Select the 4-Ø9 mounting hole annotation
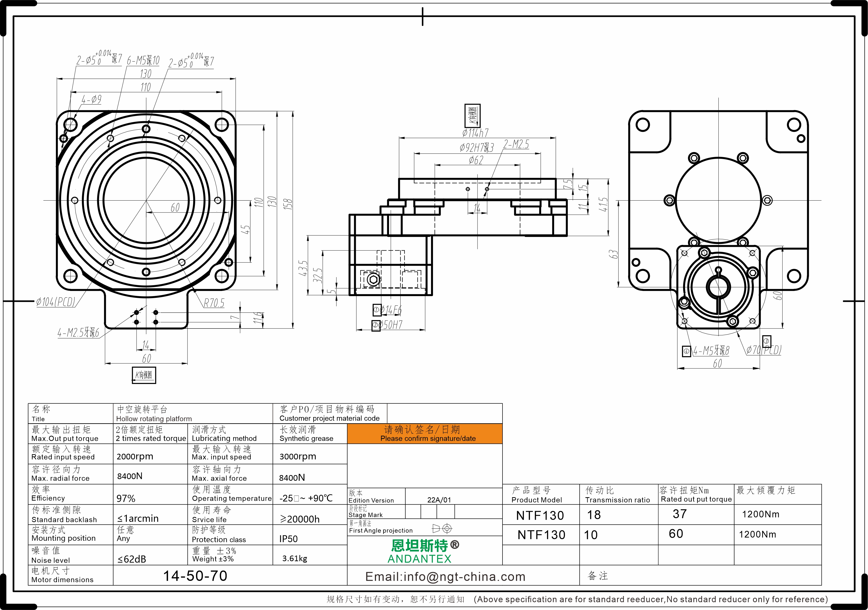Viewport: 868px width, 610px height. (x=91, y=99)
